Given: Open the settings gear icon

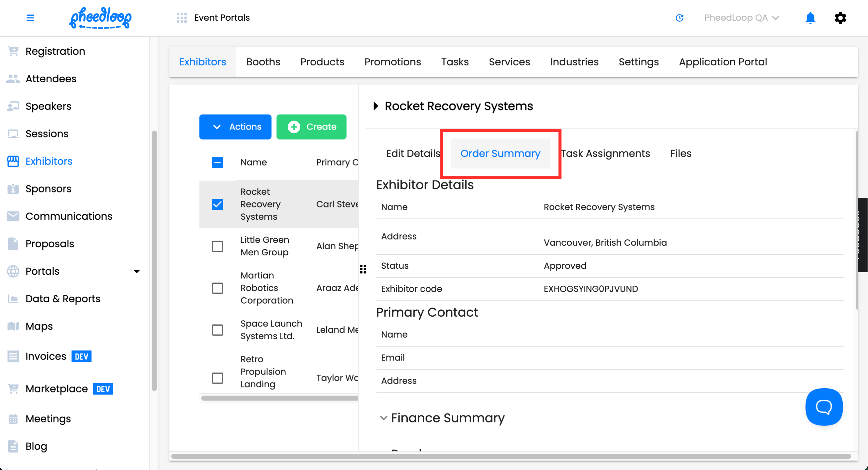Looking at the screenshot, I should (x=840, y=18).
